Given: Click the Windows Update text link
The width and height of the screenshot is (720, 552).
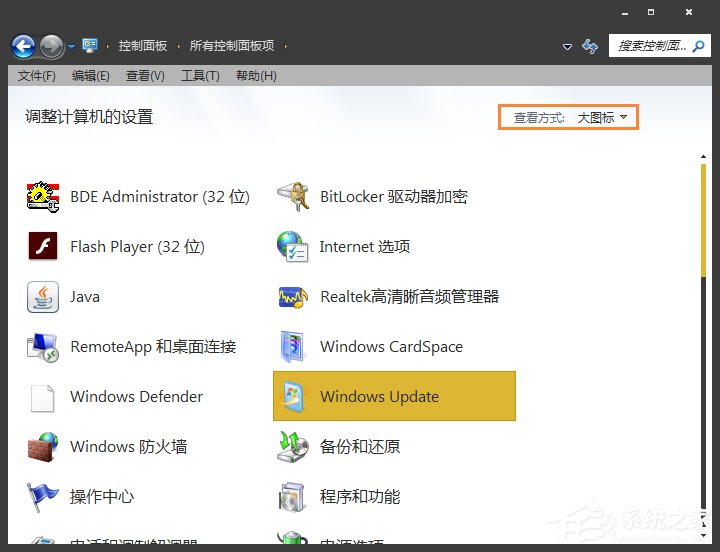Looking at the screenshot, I should point(379,396).
